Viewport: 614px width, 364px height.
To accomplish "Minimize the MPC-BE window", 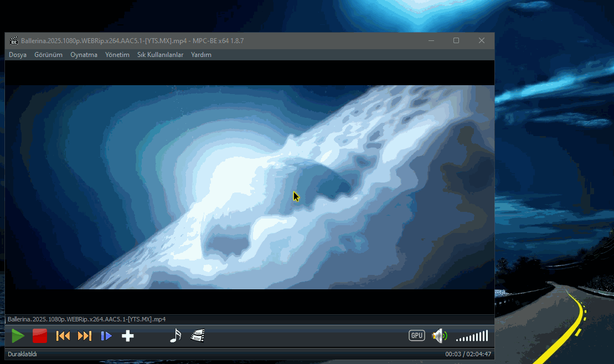I will coord(431,41).
